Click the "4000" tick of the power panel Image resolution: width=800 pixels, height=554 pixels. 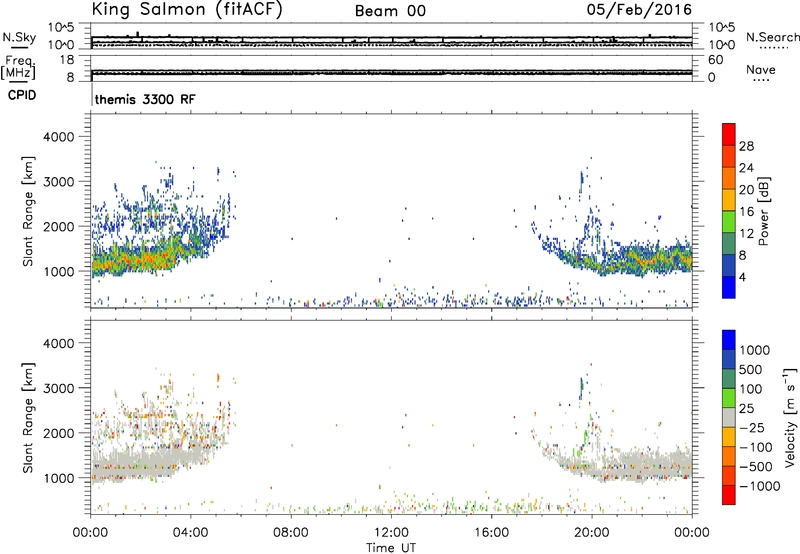coord(58,137)
